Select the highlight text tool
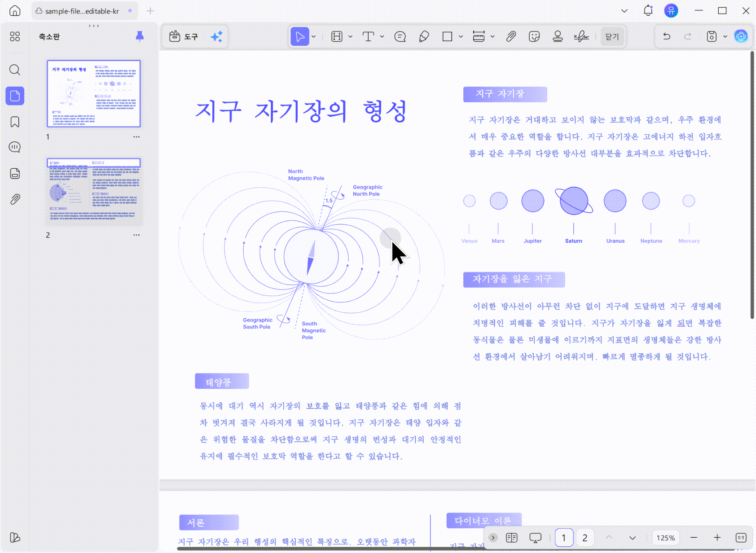 [x=337, y=36]
